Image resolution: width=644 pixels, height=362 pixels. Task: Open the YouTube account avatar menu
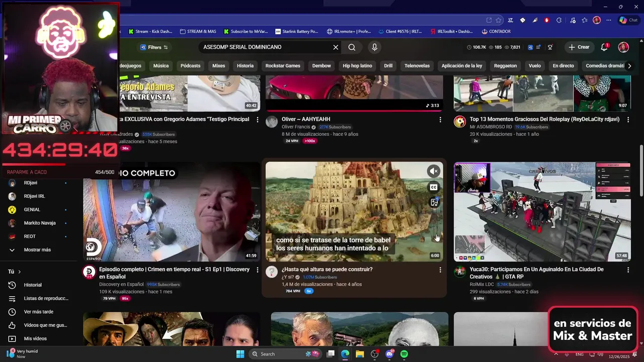(623, 47)
